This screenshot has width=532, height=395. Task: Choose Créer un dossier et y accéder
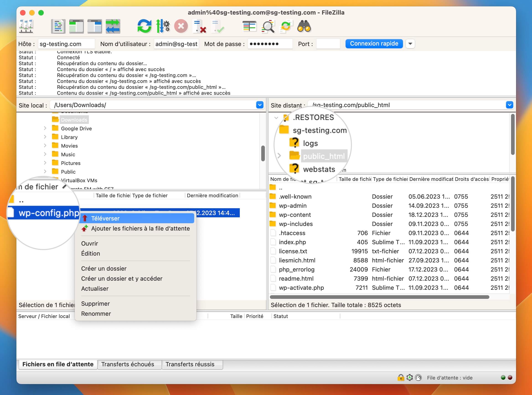click(135, 279)
